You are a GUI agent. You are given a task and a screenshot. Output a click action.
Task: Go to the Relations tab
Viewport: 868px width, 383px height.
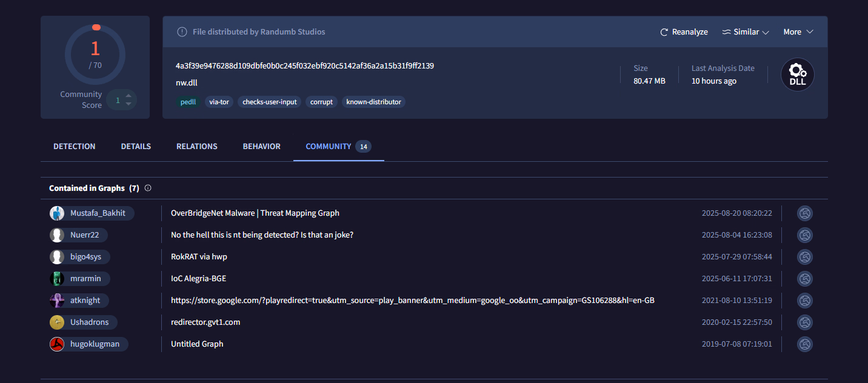(x=197, y=147)
